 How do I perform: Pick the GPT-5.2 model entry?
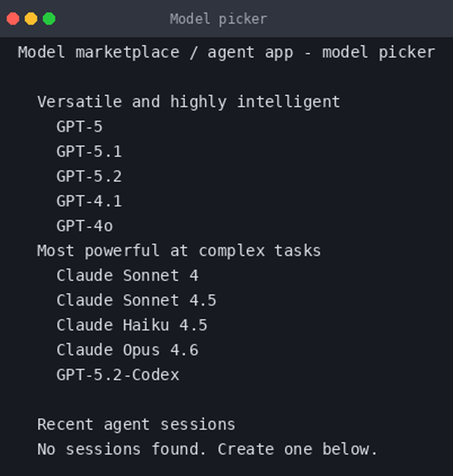89,176
